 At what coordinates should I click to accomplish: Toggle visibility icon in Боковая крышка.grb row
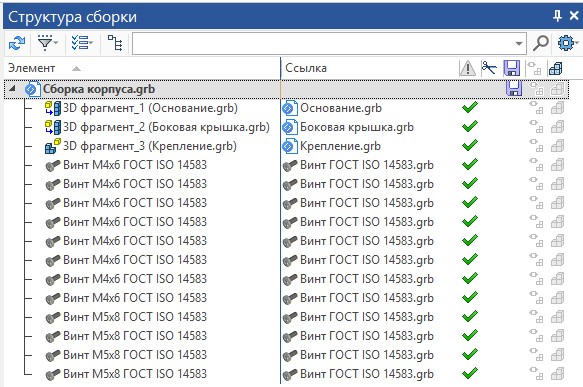point(536,127)
